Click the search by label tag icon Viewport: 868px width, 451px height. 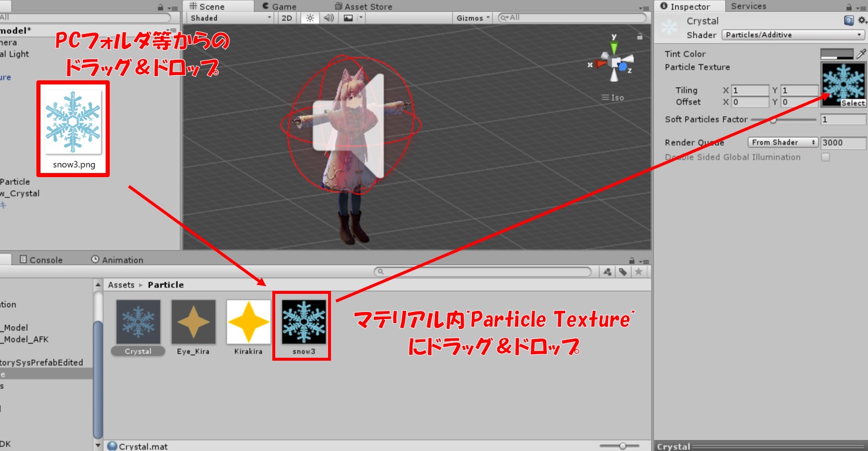pos(623,272)
